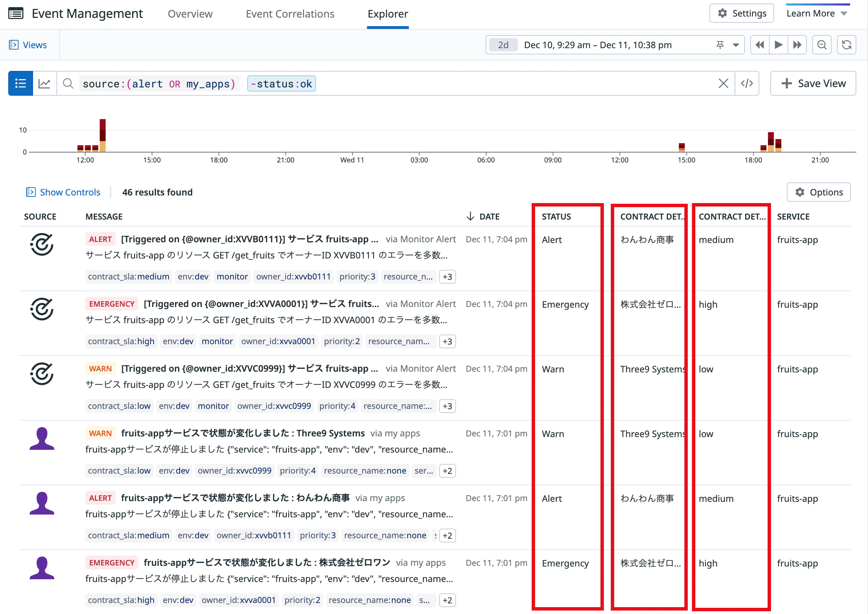Click user icon of わんわん商事 event
This screenshot has width=868, height=614.
coord(42,503)
